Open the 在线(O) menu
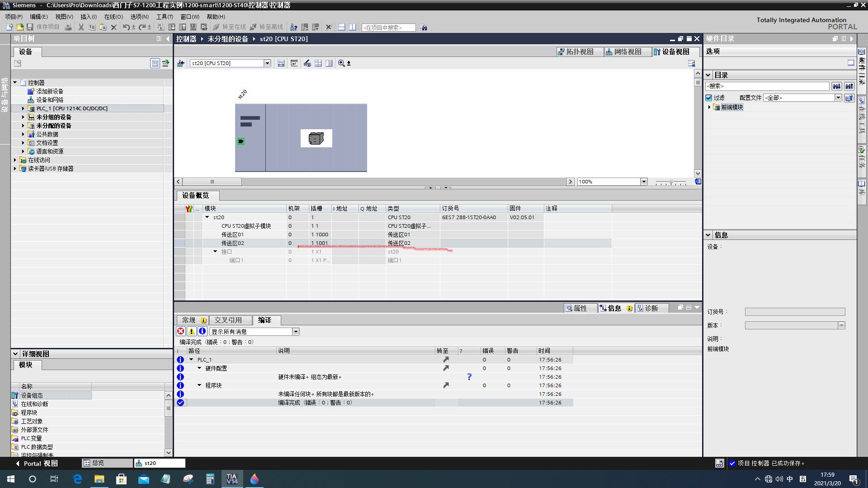Viewport: 868px width, 488px height. tap(113, 17)
